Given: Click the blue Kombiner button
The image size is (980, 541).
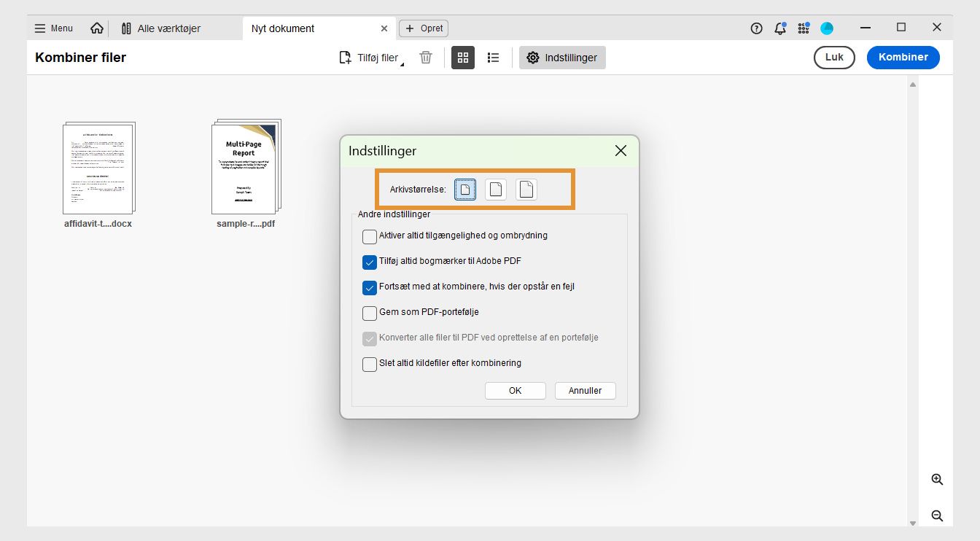Looking at the screenshot, I should (x=903, y=58).
